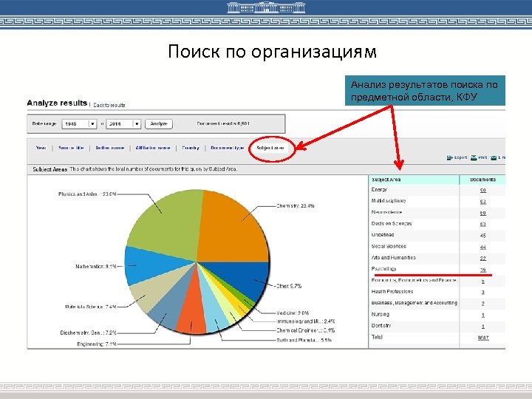532x399 pixels.
Task: Click the Energy subject area label
Action: 379,190
